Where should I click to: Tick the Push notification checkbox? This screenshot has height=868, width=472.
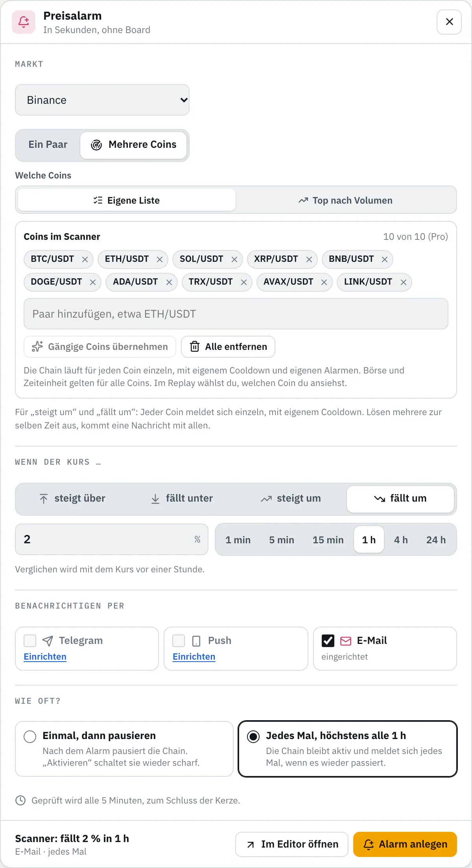tap(179, 641)
